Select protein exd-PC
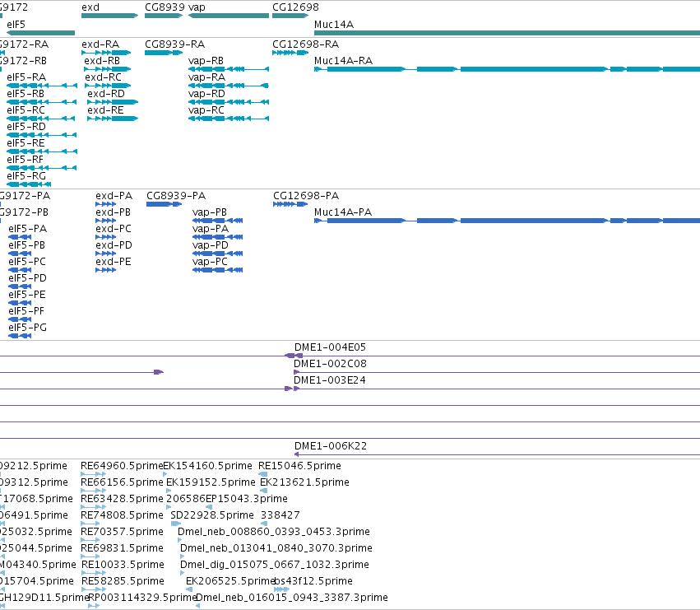 (106, 238)
